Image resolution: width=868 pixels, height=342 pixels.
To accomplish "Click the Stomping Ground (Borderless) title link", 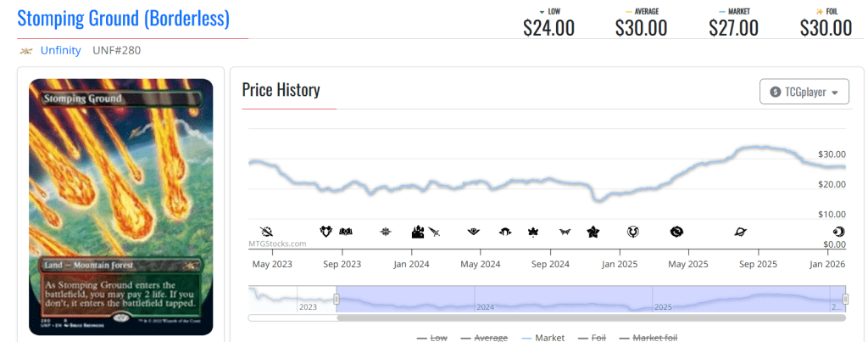I will pyautogui.click(x=123, y=18).
